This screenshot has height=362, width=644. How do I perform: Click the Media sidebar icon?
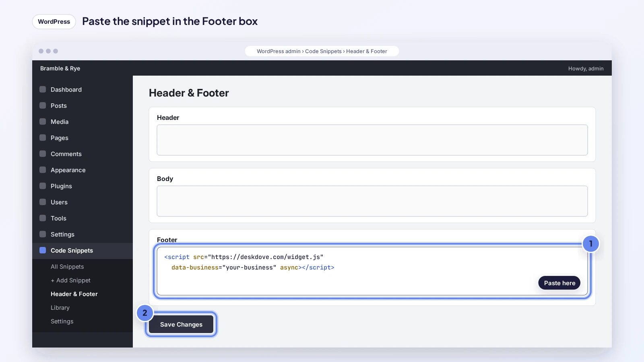(x=43, y=121)
